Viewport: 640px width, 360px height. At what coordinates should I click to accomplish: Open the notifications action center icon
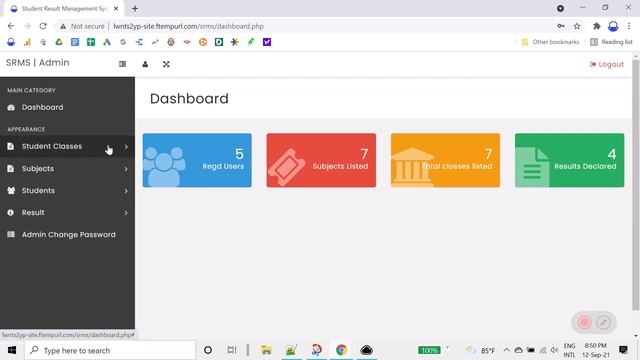pos(623,350)
